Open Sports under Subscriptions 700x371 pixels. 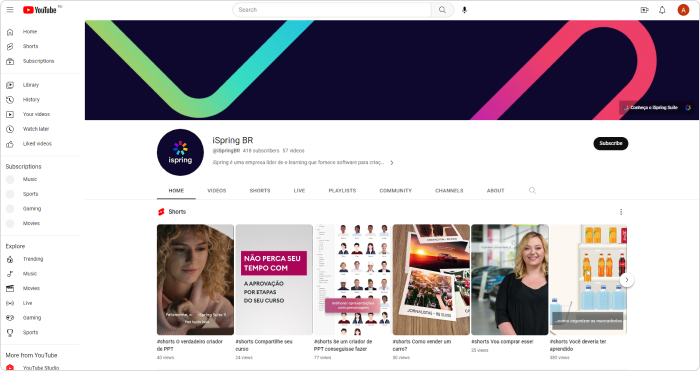pyautogui.click(x=30, y=194)
